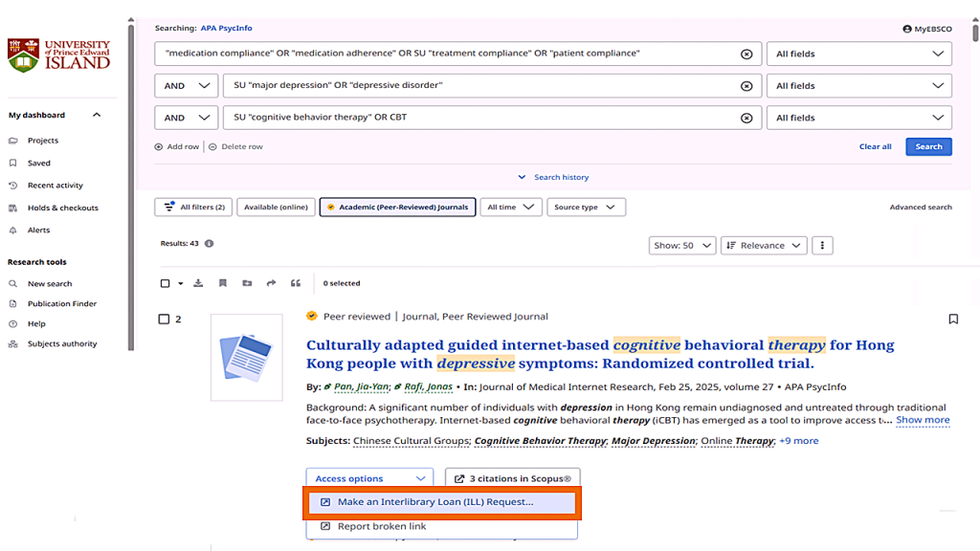Open the results info icon
Viewport: 980px width, 551px height.
click(210, 244)
